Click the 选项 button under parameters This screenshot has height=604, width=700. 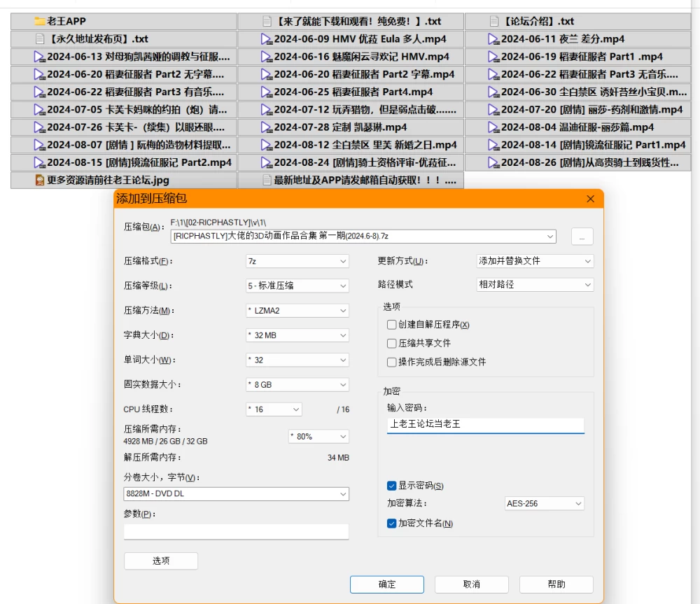[161, 561]
